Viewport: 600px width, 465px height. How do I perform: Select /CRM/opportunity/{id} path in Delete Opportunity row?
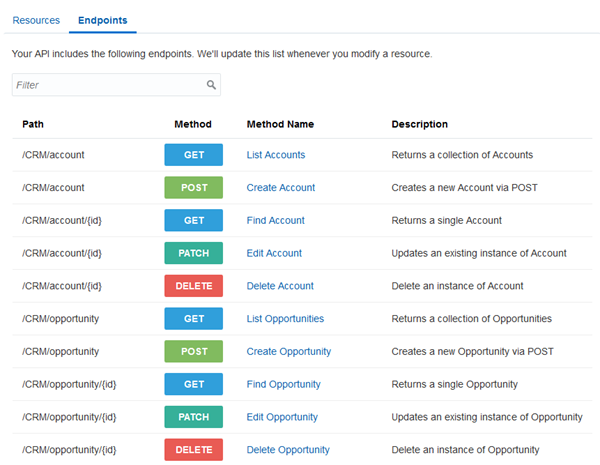pos(69,450)
